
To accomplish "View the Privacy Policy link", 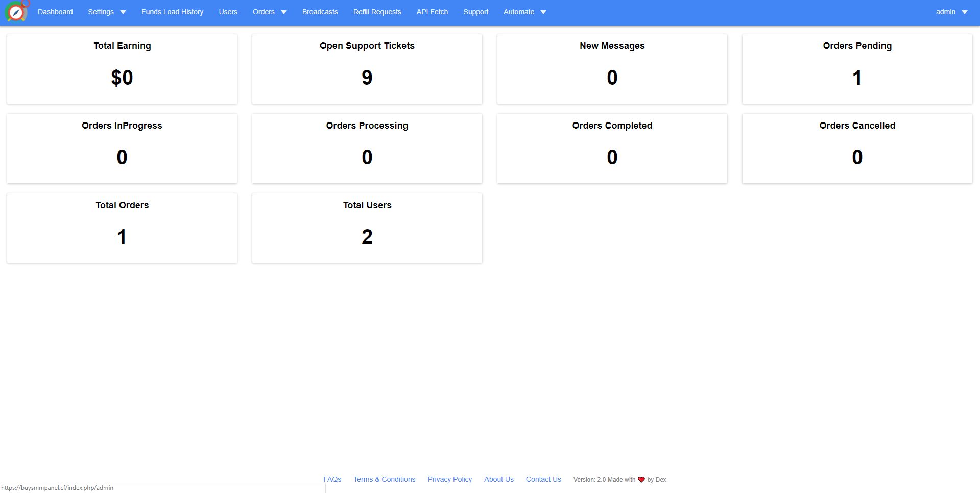I will [449, 479].
